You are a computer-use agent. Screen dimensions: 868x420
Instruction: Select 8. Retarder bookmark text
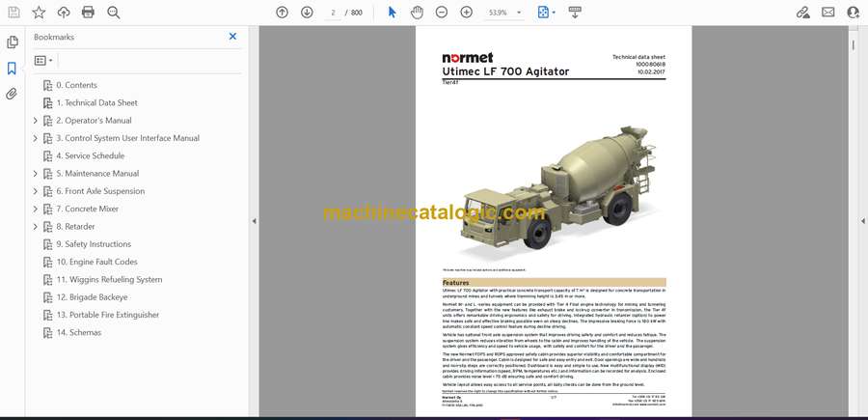[x=75, y=227]
